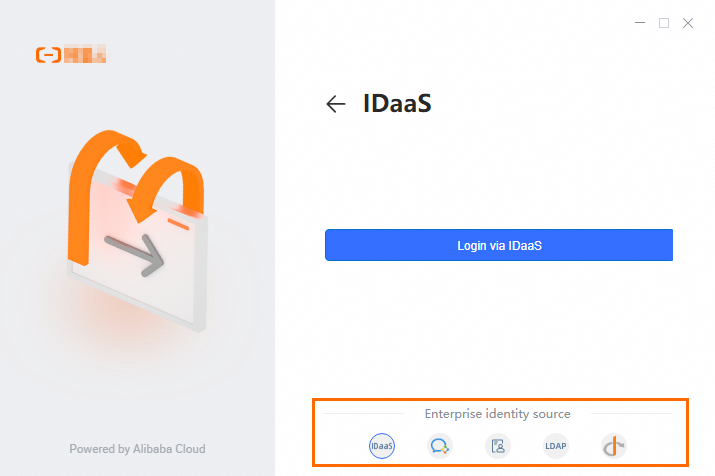Click the gray arrow in the illustration

135,254
